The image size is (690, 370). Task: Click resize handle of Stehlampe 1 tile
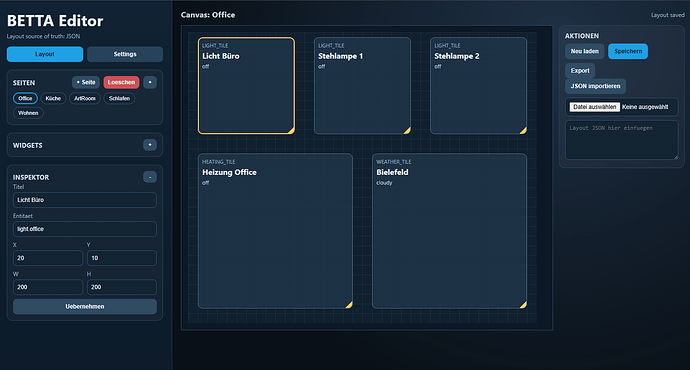(x=407, y=130)
